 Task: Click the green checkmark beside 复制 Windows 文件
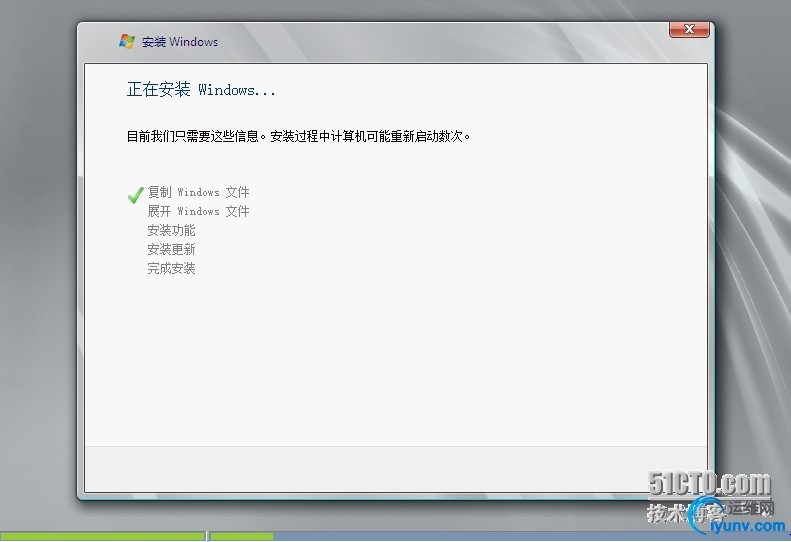pyautogui.click(x=135, y=195)
